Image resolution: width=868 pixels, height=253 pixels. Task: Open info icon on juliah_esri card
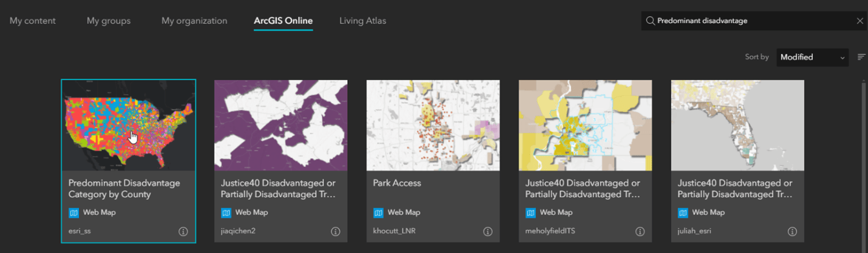[792, 231]
